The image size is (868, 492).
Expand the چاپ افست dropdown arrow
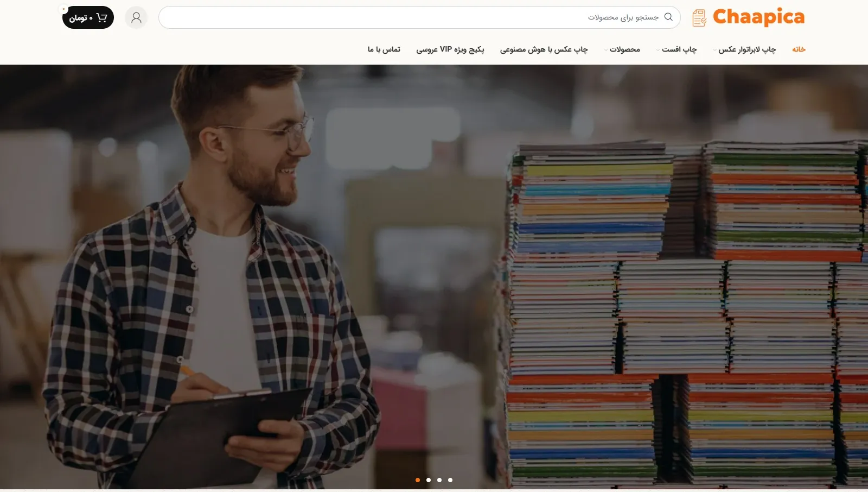[x=658, y=50]
